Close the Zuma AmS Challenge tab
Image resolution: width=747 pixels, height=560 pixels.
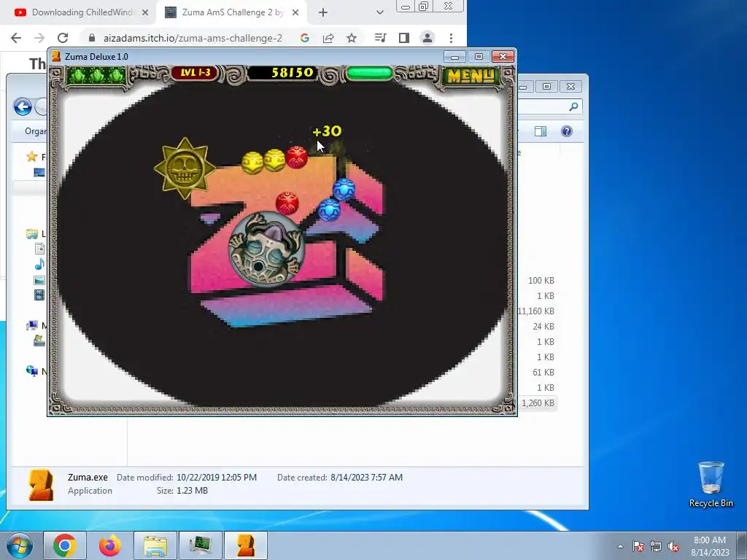[295, 12]
